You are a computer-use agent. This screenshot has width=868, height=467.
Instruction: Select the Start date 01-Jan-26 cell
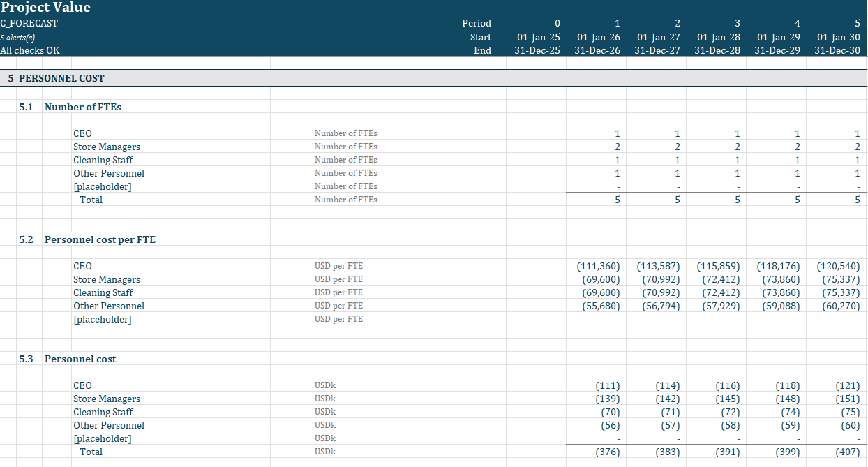pos(597,36)
